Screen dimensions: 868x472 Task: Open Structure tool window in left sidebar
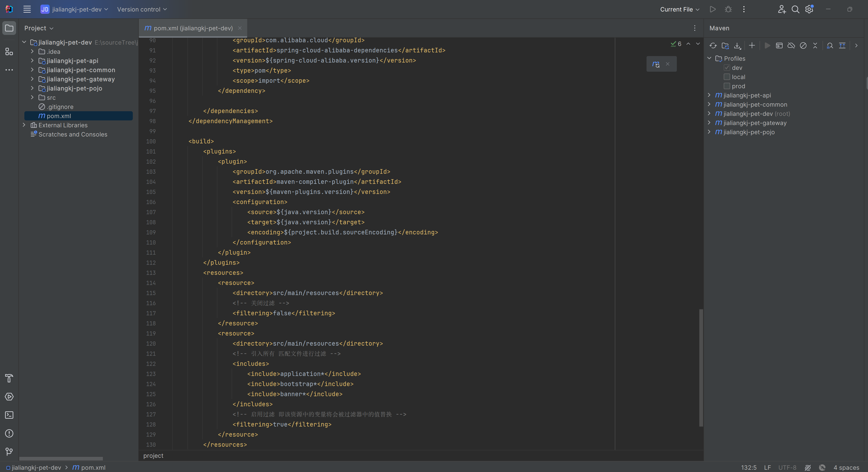(9, 51)
